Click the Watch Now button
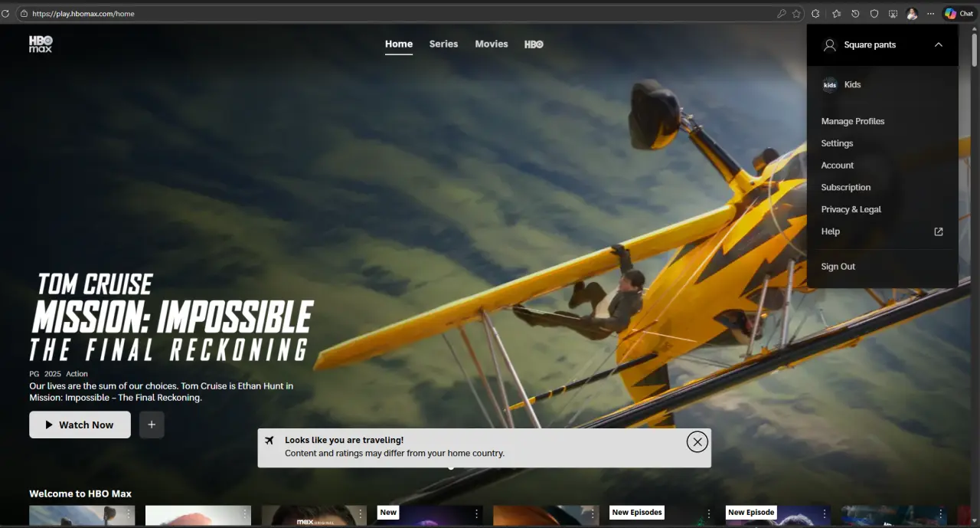 [80, 425]
